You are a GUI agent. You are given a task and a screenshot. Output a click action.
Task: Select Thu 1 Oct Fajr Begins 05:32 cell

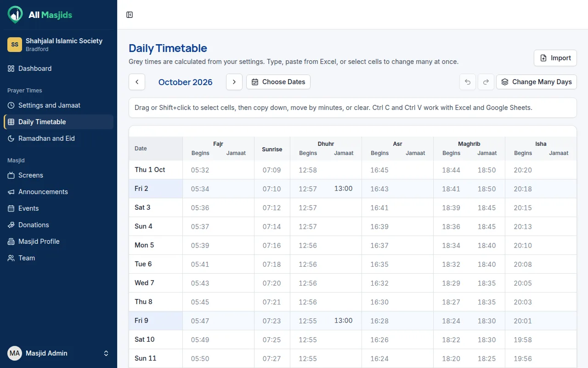click(200, 170)
